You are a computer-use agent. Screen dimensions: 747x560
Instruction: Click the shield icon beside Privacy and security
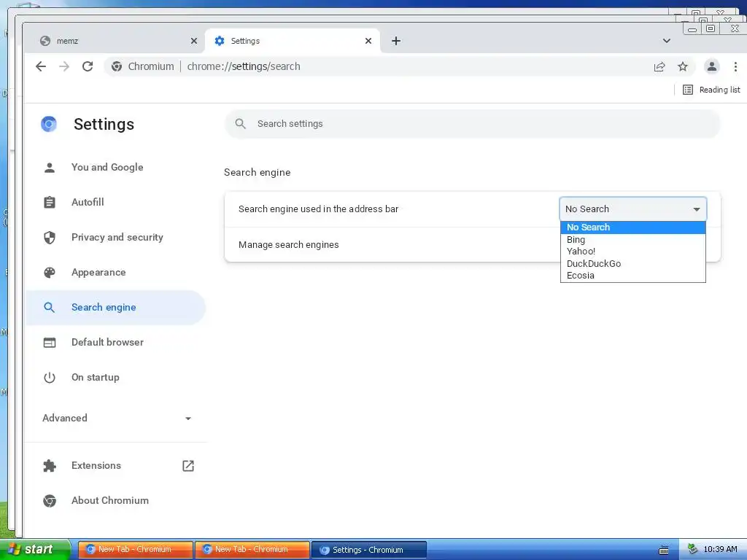50,238
